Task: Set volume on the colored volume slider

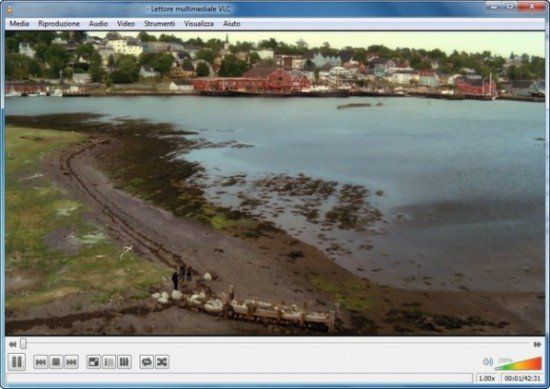Action: [519, 364]
